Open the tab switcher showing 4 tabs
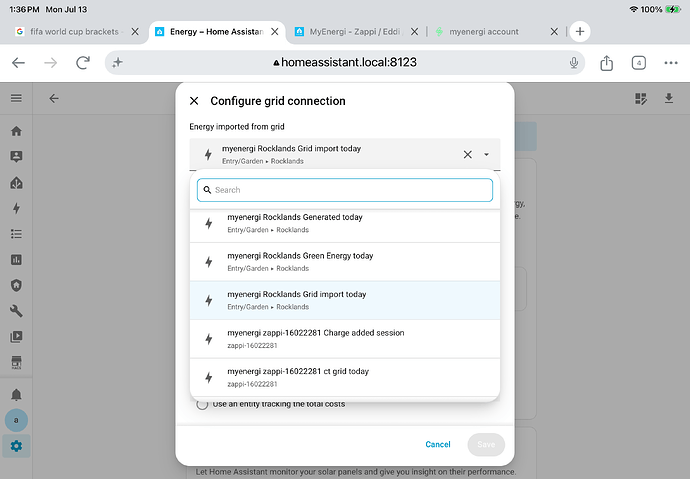 coord(639,63)
